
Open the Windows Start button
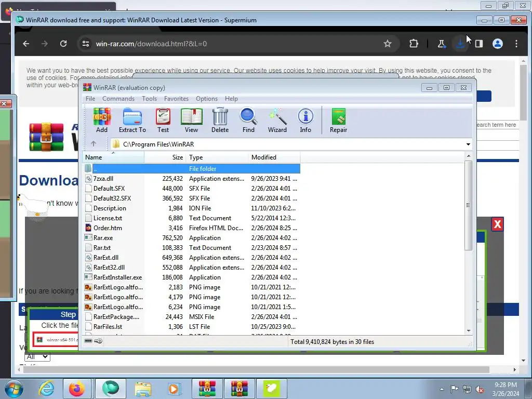click(x=13, y=389)
